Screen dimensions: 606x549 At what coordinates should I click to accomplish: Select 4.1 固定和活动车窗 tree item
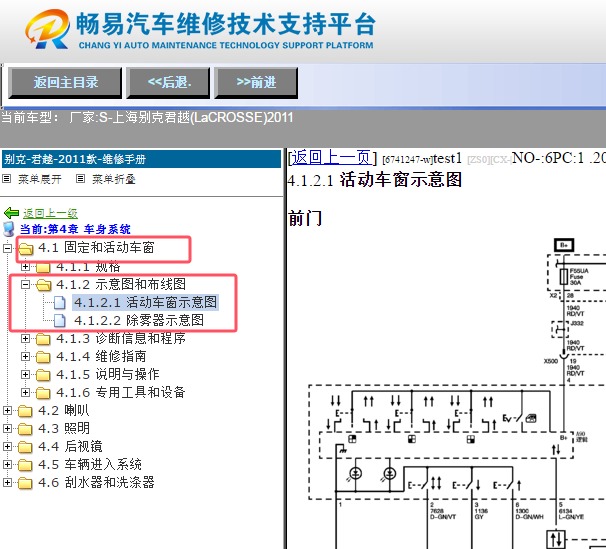[x=96, y=247]
